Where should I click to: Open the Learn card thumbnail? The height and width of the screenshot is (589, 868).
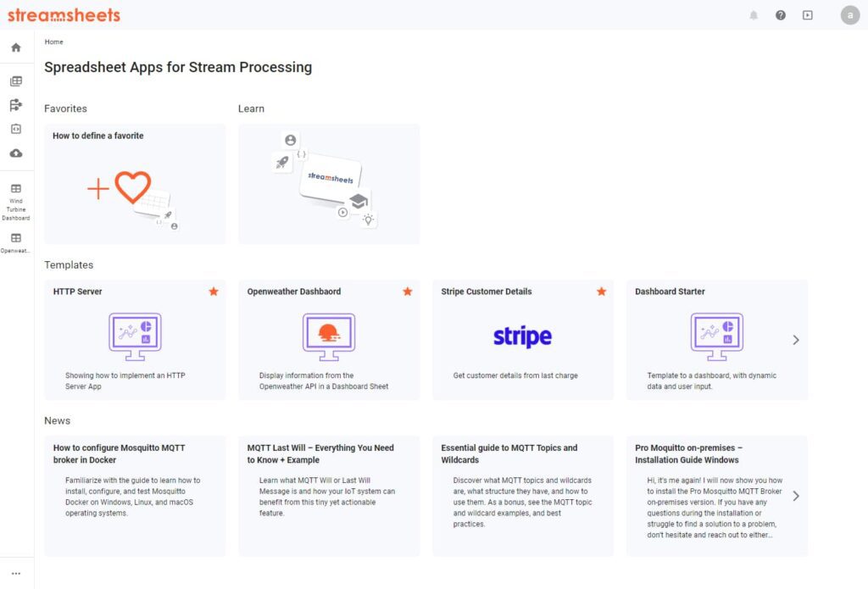[x=329, y=184]
